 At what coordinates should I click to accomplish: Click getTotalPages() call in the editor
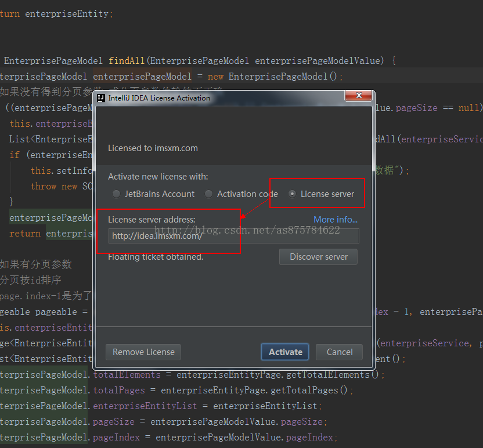309,390
